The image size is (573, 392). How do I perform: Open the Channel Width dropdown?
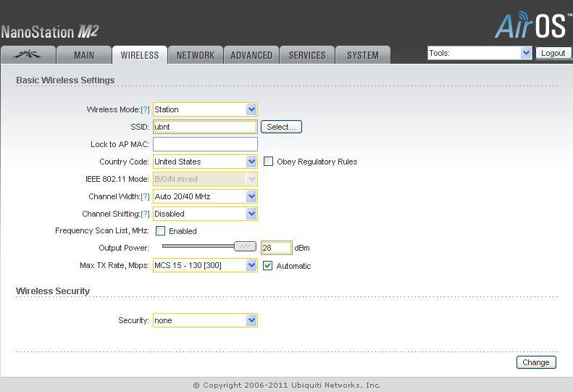point(205,196)
